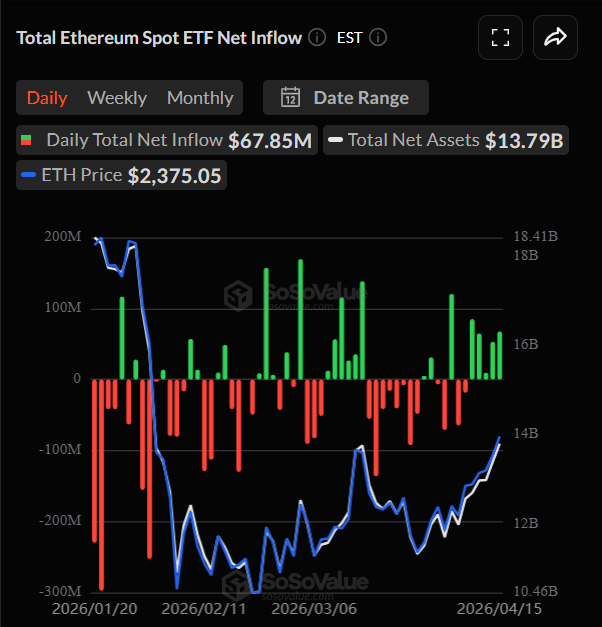Switch to the Monthly view tab
Image resolution: width=602 pixels, height=627 pixels.
click(200, 98)
